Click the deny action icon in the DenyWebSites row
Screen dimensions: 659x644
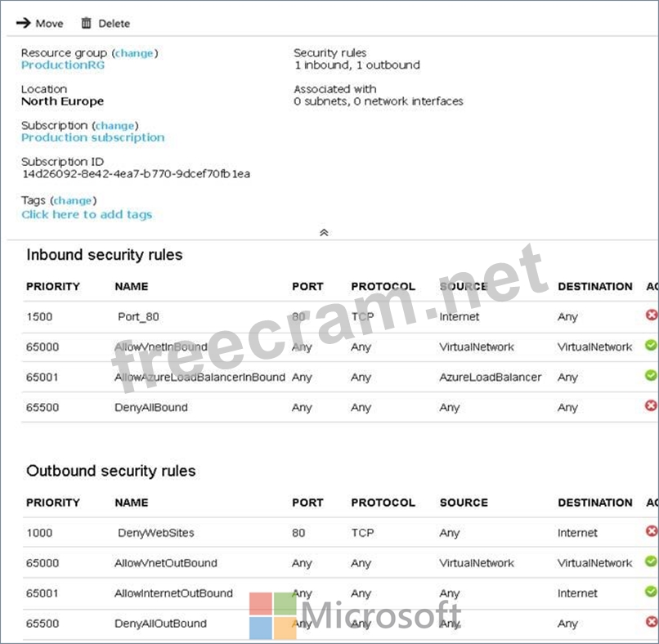click(x=651, y=531)
